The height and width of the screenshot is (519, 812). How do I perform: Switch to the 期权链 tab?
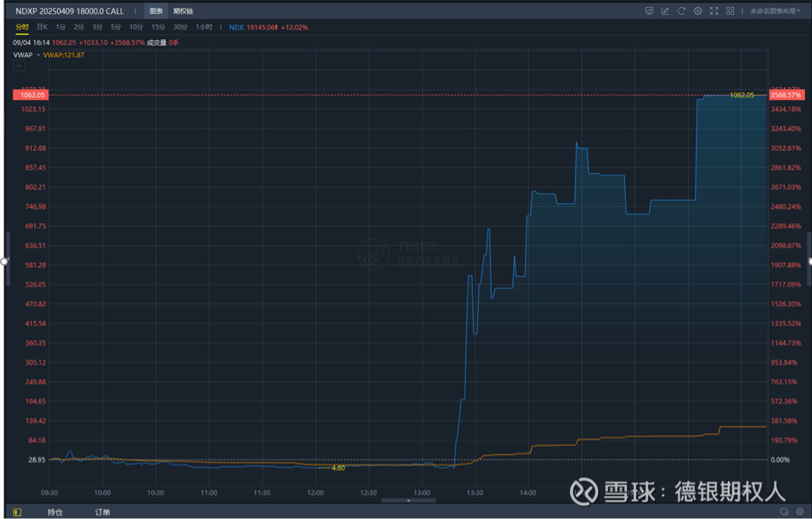click(x=183, y=11)
